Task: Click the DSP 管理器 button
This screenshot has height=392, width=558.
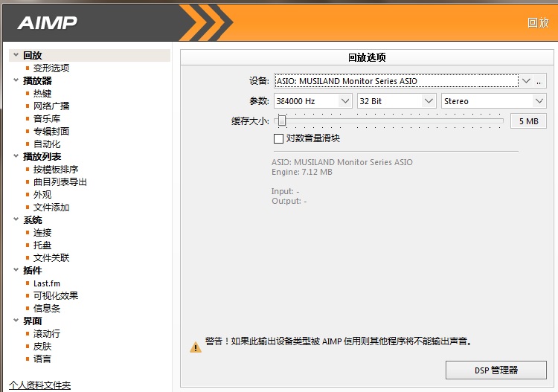Action: pos(496,370)
